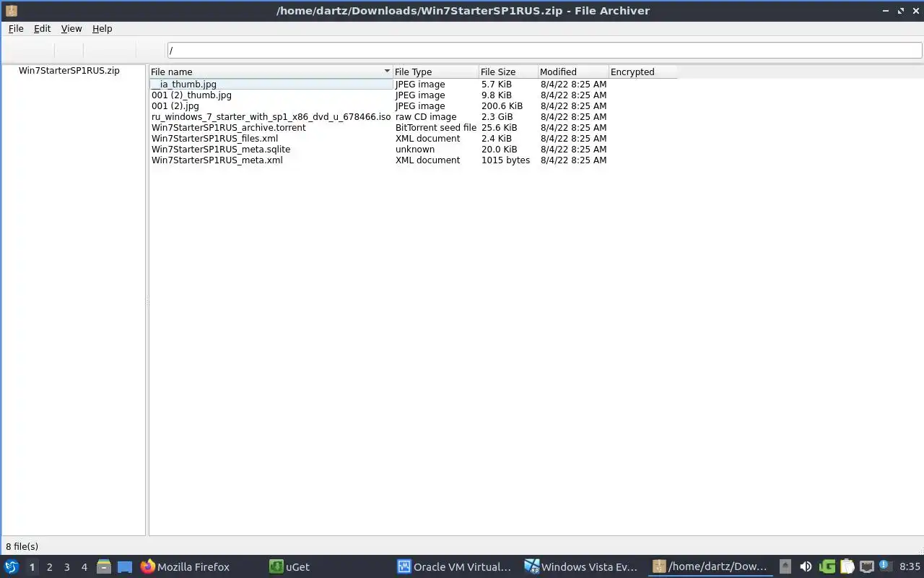Select the file 001 (2).jpg
Viewport: 924px width, 578px height.
point(175,106)
